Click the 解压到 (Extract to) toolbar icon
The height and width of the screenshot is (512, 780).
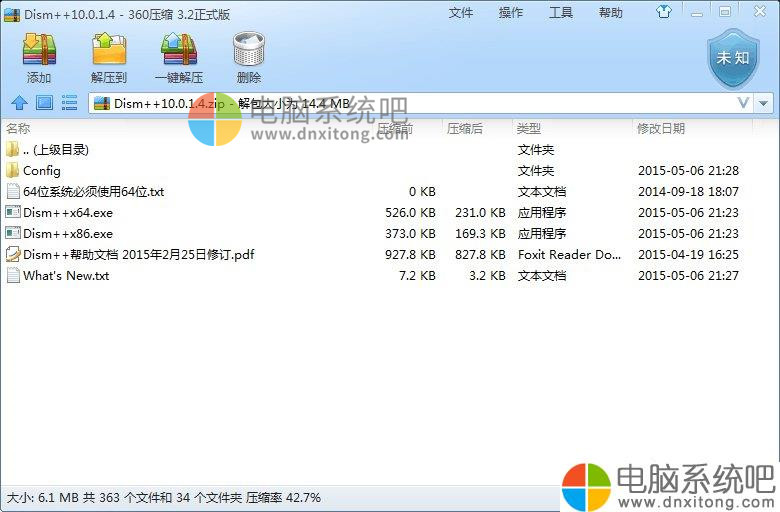[x=109, y=49]
